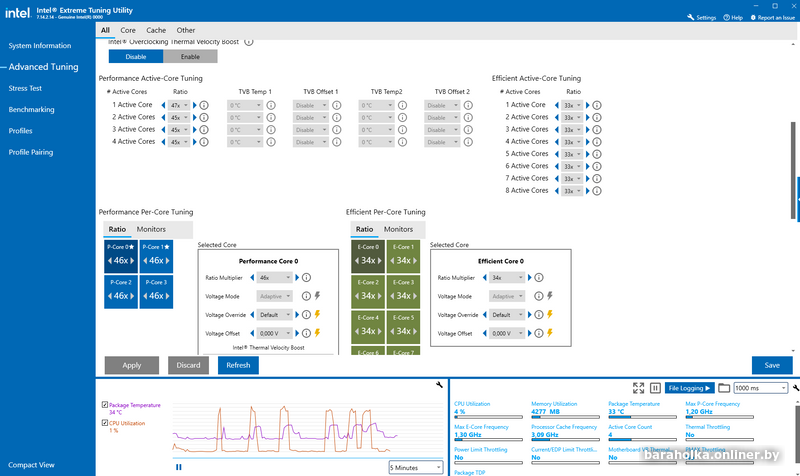Open 1 Active Core 47x ratio dropdown

(179, 105)
